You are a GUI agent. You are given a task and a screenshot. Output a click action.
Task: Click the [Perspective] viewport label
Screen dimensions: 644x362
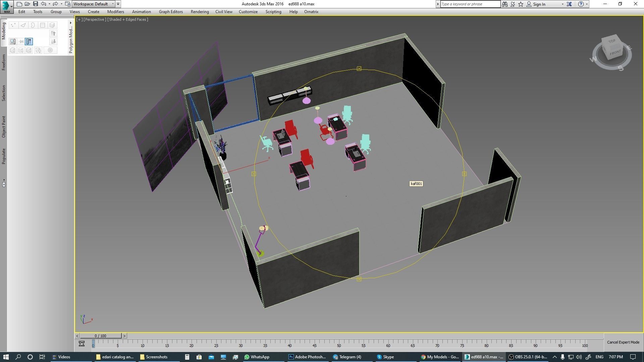(95, 19)
